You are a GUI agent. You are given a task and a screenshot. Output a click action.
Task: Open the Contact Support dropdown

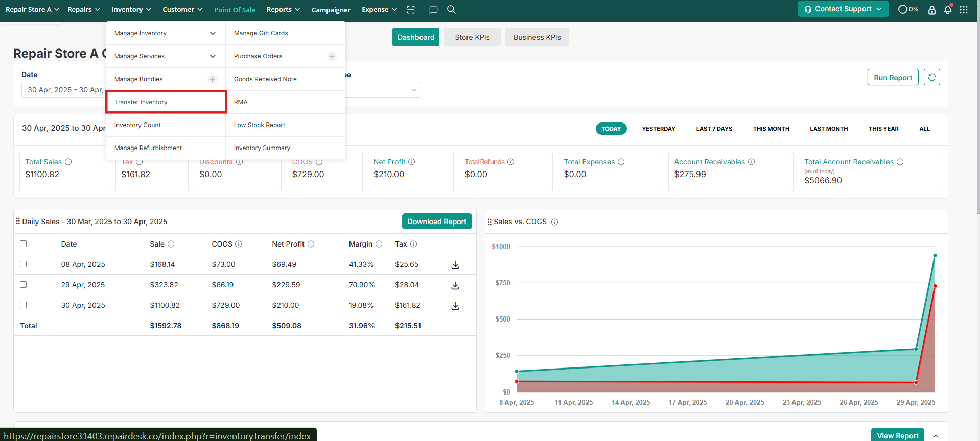pos(843,9)
